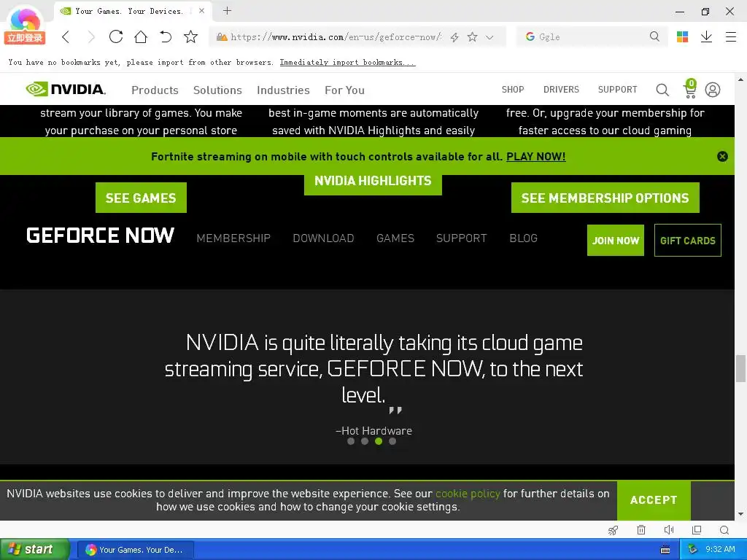Viewport: 747px width, 560px height.
Task: Open the DRIVERS link
Action: [x=561, y=90]
